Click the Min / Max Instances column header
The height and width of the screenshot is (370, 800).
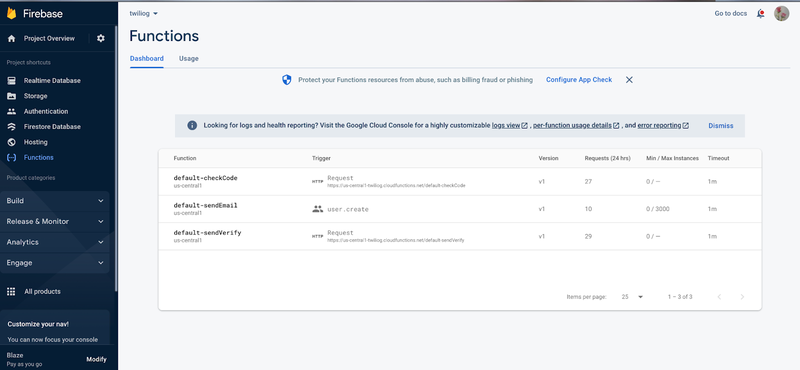tap(672, 158)
